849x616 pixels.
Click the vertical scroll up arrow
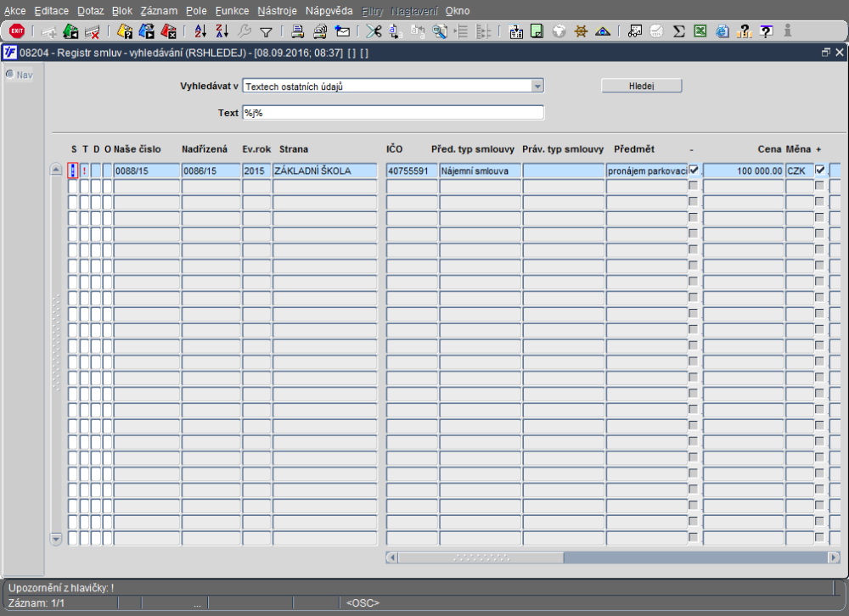pos(56,170)
